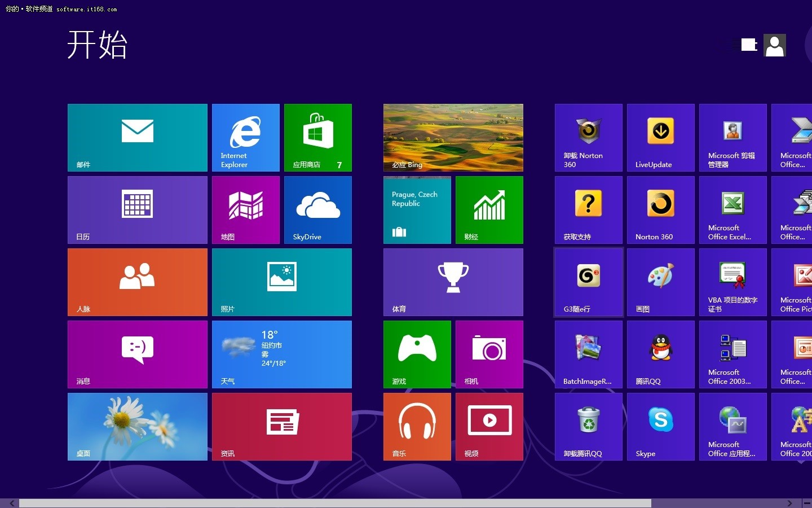This screenshot has height=508, width=812.
Task: Open the Store (应用商店) tile
Action: point(318,138)
